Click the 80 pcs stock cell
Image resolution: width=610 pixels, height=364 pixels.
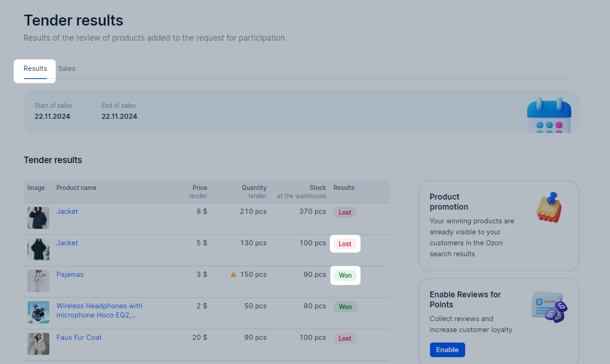click(315, 306)
